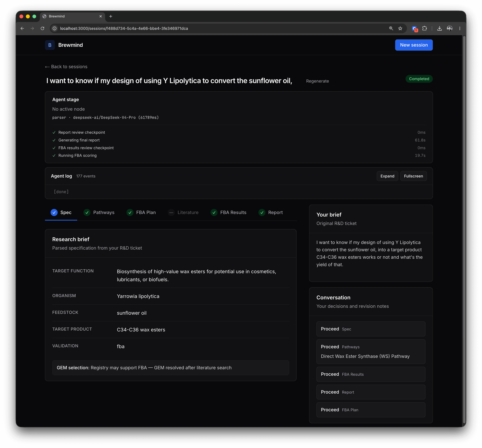Bookmark this page with the star icon
Viewport: 482px width, 448px height.
pyautogui.click(x=400, y=28)
